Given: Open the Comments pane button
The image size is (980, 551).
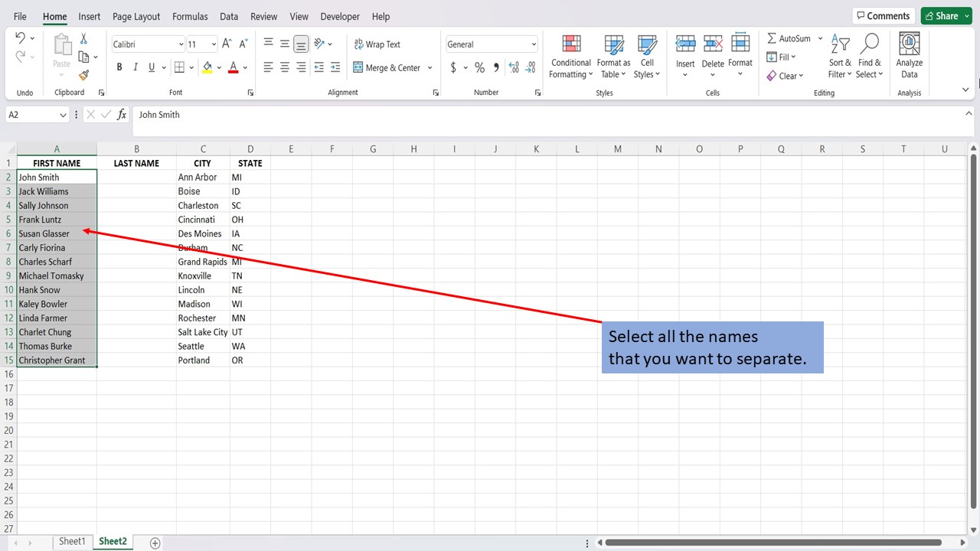Looking at the screenshot, I should click(884, 16).
